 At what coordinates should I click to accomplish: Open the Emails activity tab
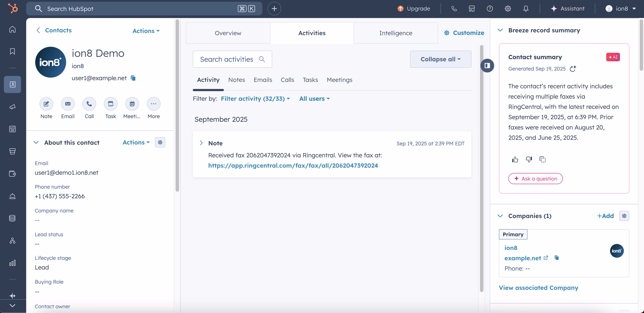click(263, 80)
